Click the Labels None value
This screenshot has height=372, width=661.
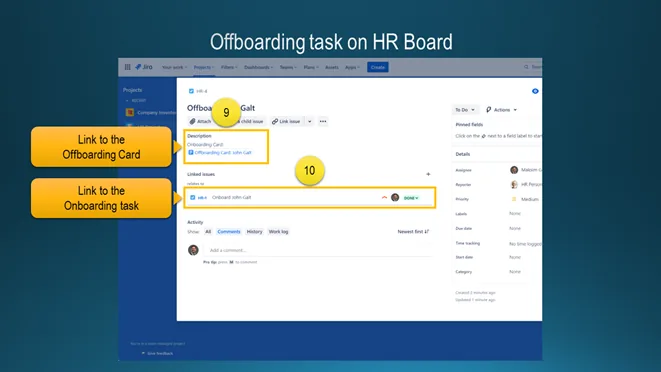515,213
